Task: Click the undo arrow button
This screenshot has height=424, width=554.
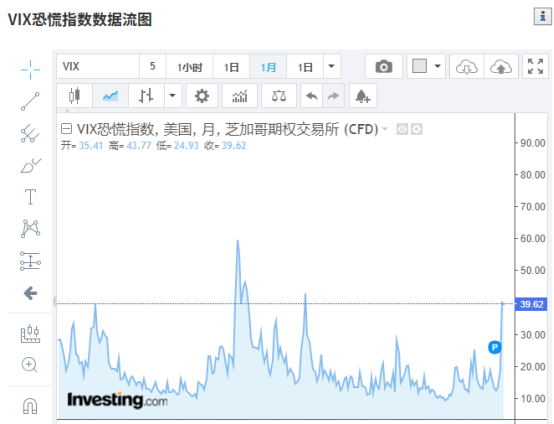Action: click(312, 96)
